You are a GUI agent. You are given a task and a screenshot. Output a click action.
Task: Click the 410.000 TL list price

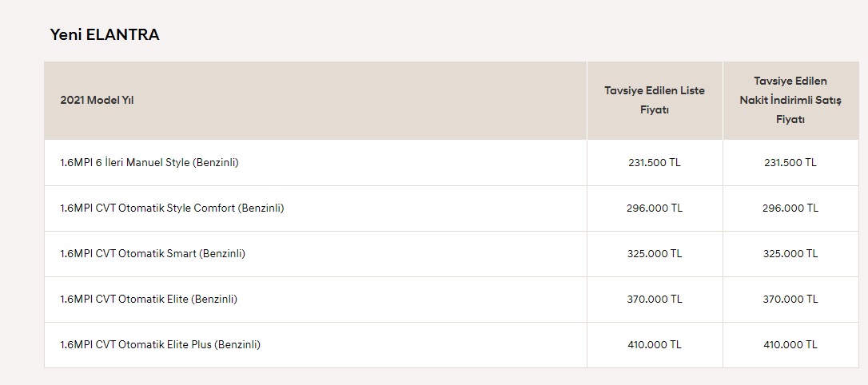pyautogui.click(x=655, y=344)
